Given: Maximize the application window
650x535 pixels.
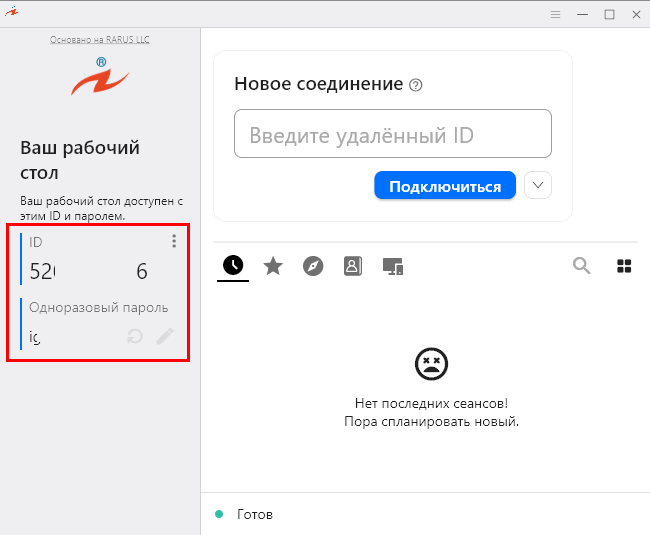Looking at the screenshot, I should (609, 14).
